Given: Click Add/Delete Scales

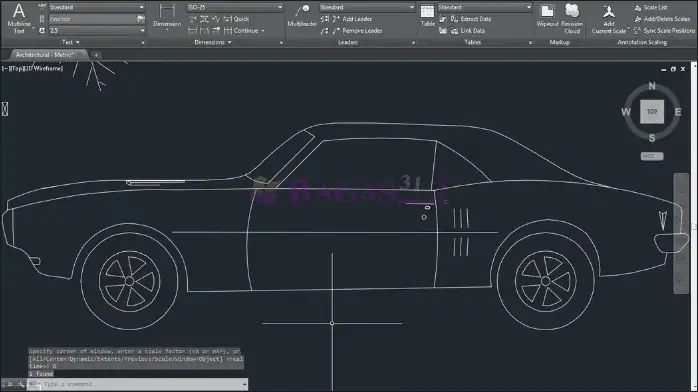Looking at the screenshot, I should 661,19.
